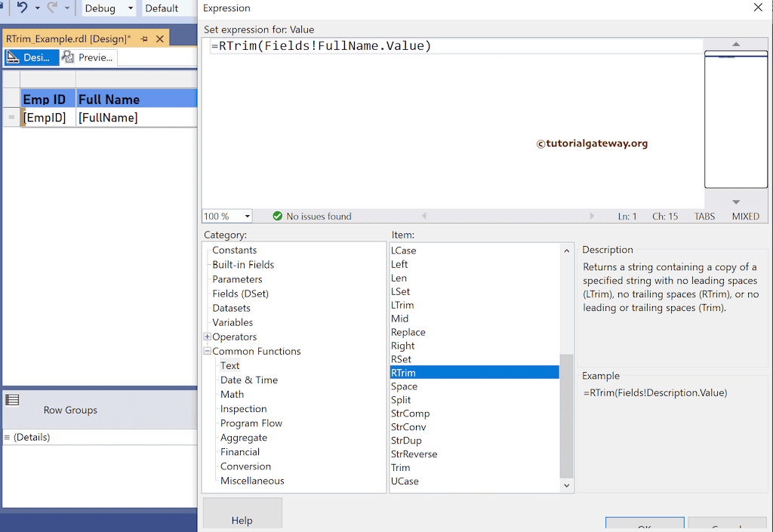Click the magnifier icon on the Preview tab
The width and height of the screenshot is (773, 532).
click(x=66, y=57)
